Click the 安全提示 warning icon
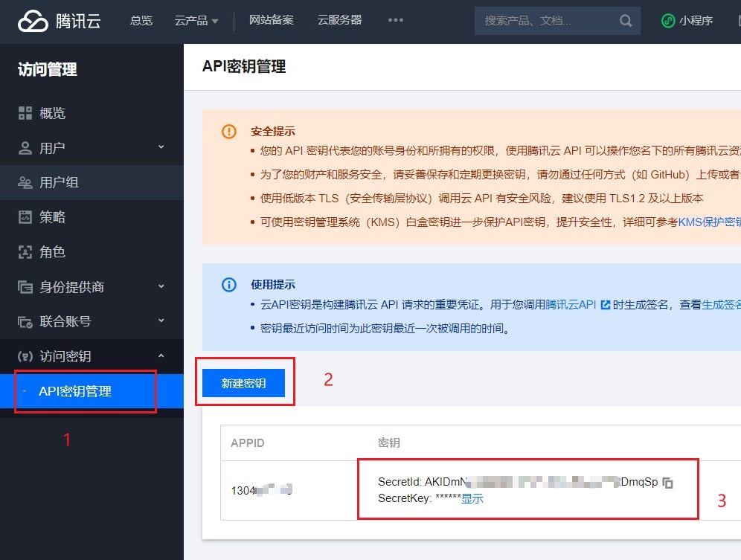Viewport: 741px width, 560px height. coord(229,132)
